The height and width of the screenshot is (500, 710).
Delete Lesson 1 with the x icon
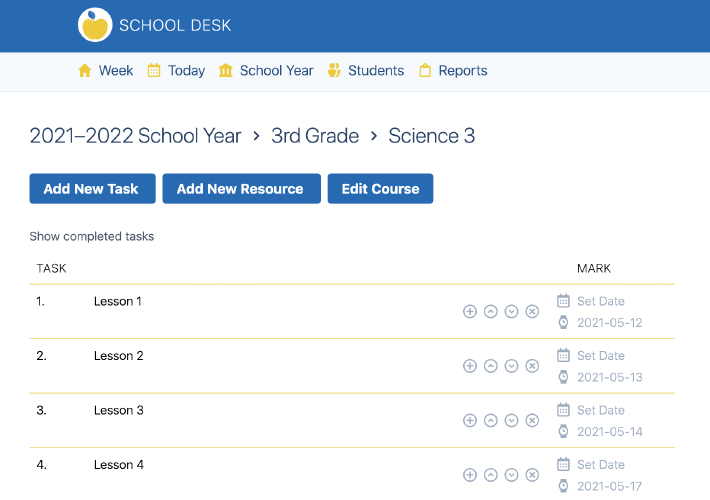click(532, 312)
